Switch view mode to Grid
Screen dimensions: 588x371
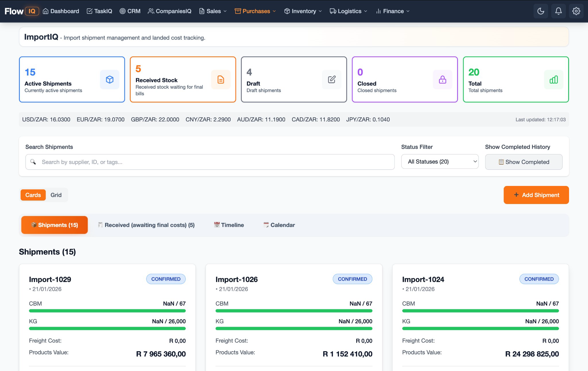coord(56,195)
